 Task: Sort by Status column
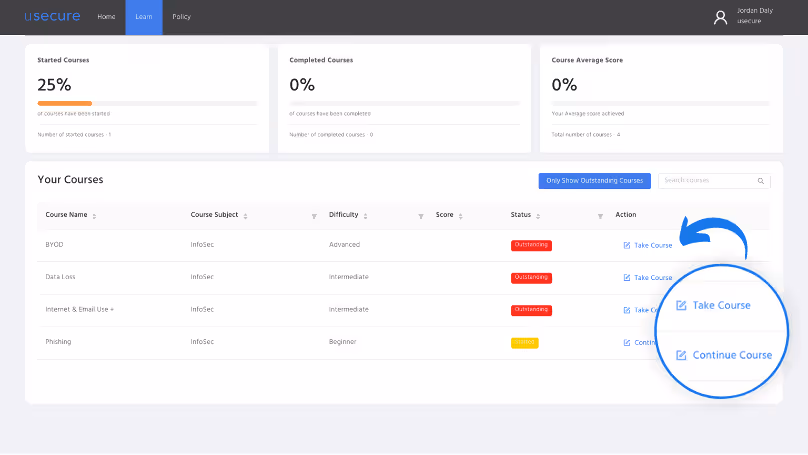tap(538, 216)
